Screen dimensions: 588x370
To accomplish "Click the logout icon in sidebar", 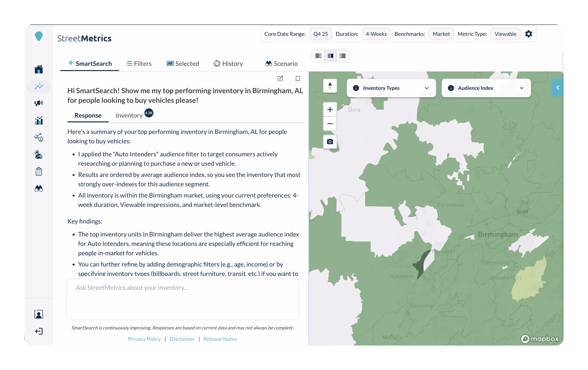I will 39,331.
